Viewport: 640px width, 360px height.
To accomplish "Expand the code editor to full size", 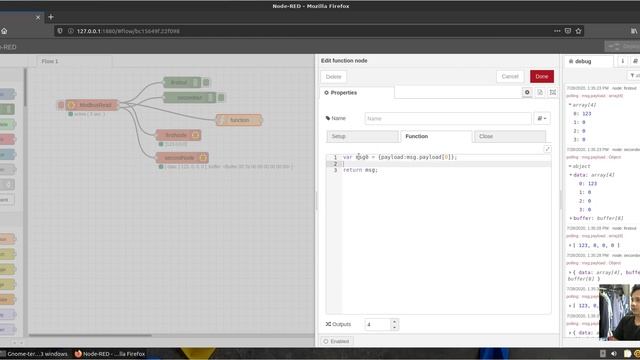I will tap(547, 149).
